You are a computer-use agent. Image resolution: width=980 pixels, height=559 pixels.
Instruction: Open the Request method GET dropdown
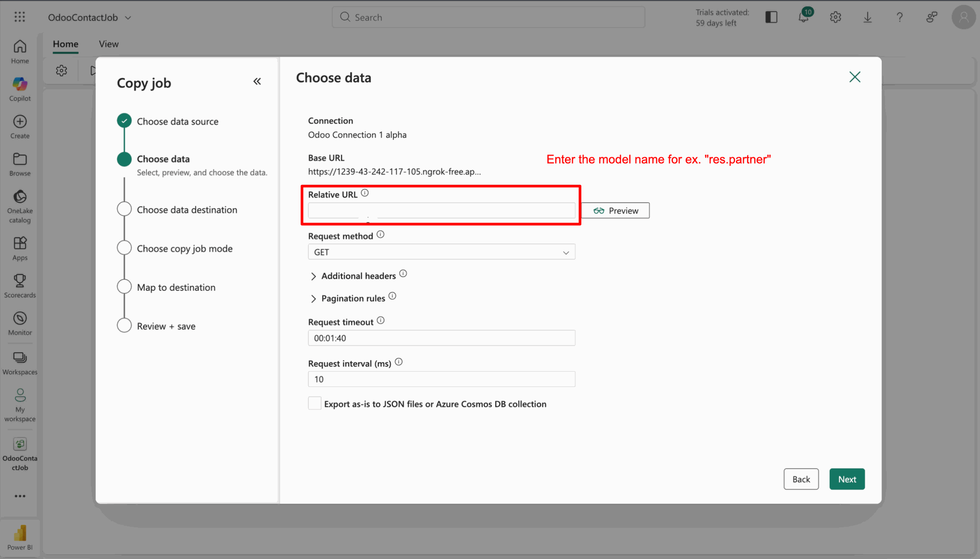[442, 252]
